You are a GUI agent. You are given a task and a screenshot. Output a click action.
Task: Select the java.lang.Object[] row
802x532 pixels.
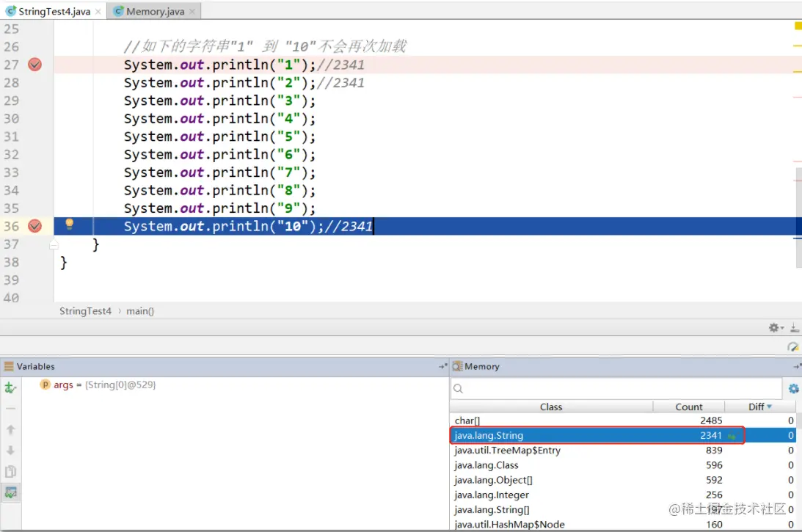[x=623, y=480]
